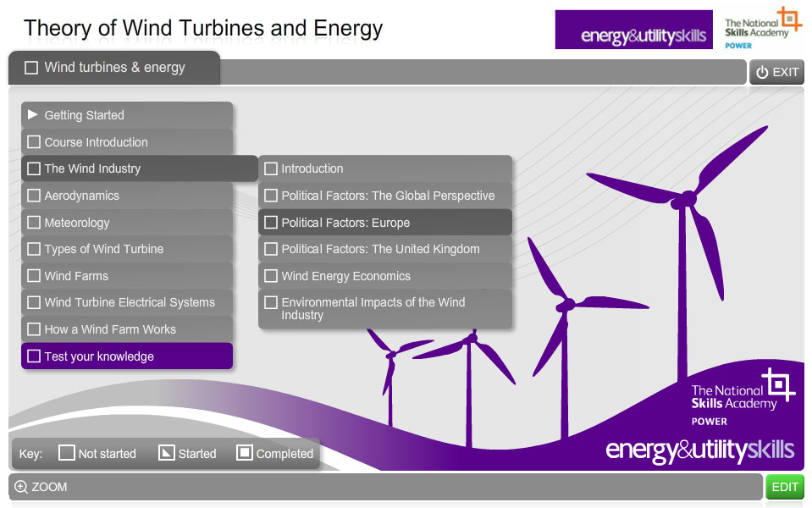This screenshot has height=508, width=812.
Task: Open the Types of Wind Turbine section
Action: coord(127,249)
